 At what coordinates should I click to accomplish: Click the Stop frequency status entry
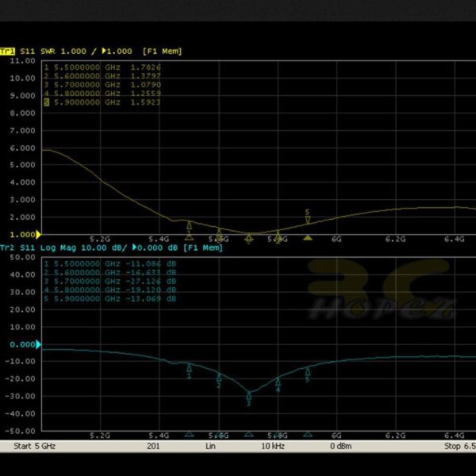click(x=460, y=446)
